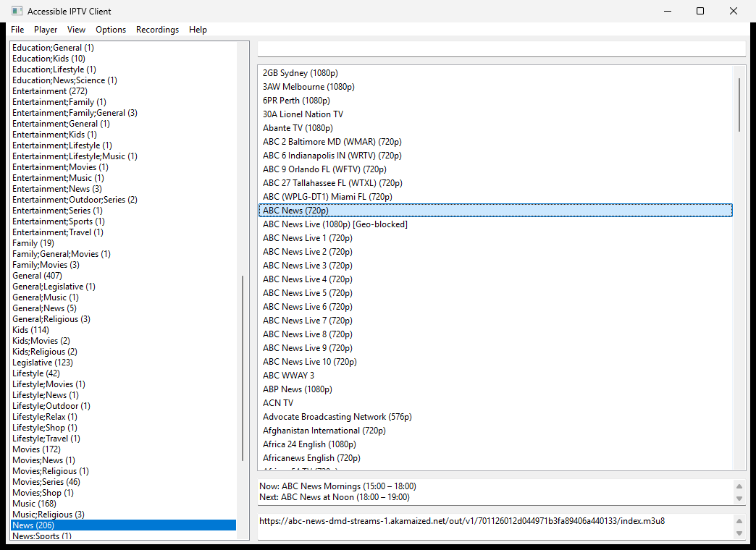Select Africanews English (720p) channel

[495, 457]
